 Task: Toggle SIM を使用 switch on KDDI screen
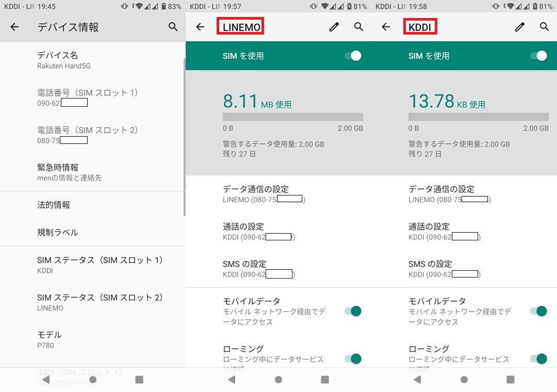[x=539, y=56]
